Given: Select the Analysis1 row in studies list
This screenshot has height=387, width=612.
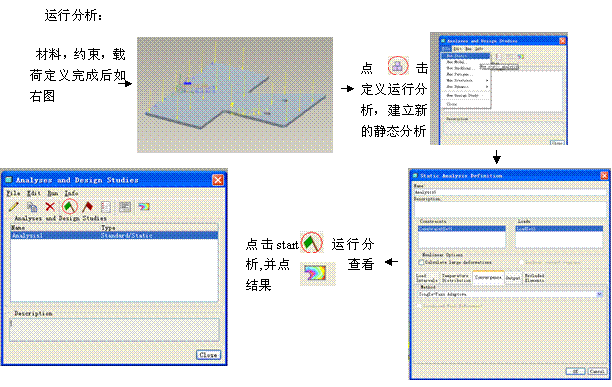Looking at the screenshot, I should [114, 235].
